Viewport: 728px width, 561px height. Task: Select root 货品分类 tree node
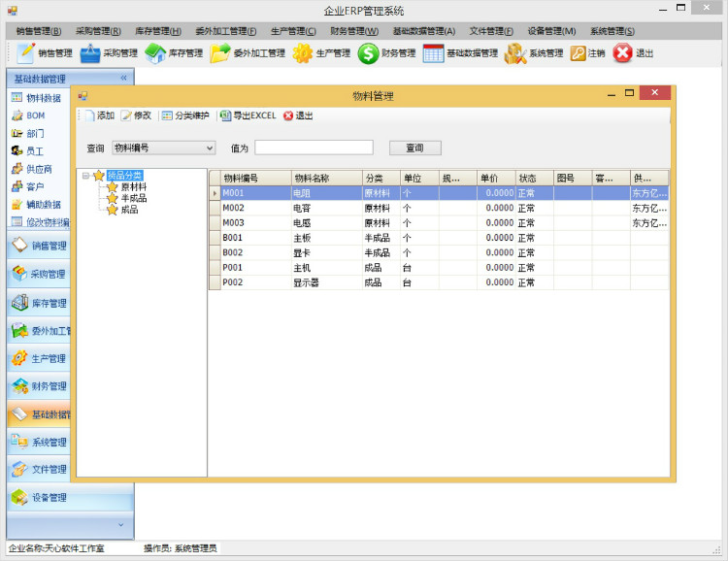coord(124,176)
